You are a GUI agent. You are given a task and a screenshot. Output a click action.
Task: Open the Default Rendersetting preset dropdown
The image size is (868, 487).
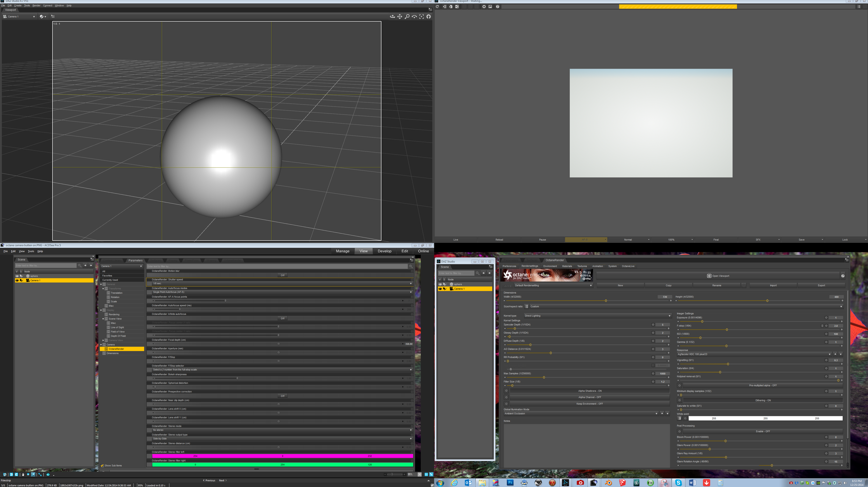(x=553, y=285)
